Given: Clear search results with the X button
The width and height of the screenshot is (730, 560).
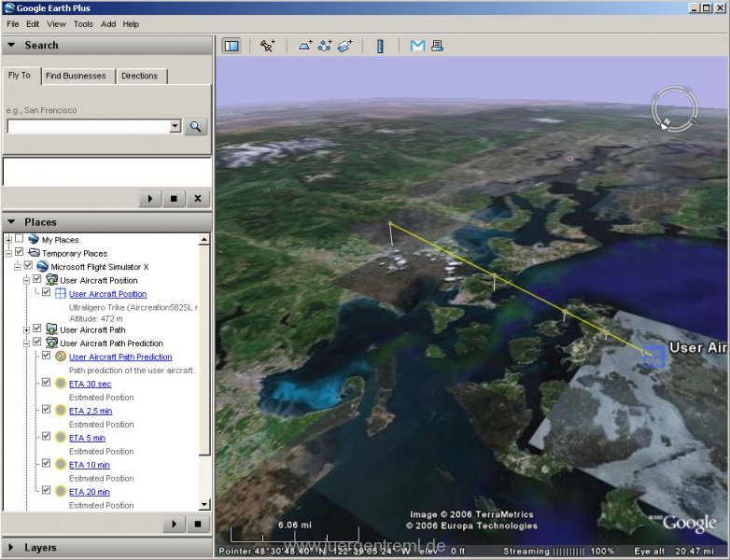Looking at the screenshot, I should pyautogui.click(x=198, y=199).
